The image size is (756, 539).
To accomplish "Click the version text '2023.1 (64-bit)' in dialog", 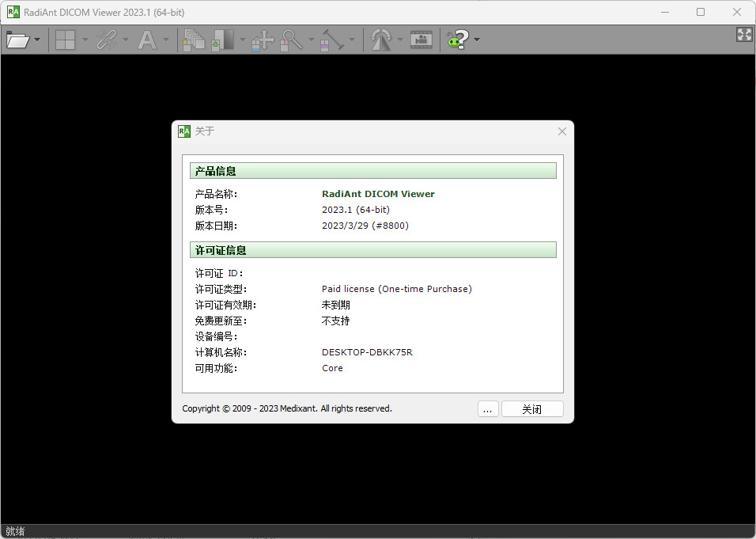I will pyautogui.click(x=356, y=210).
